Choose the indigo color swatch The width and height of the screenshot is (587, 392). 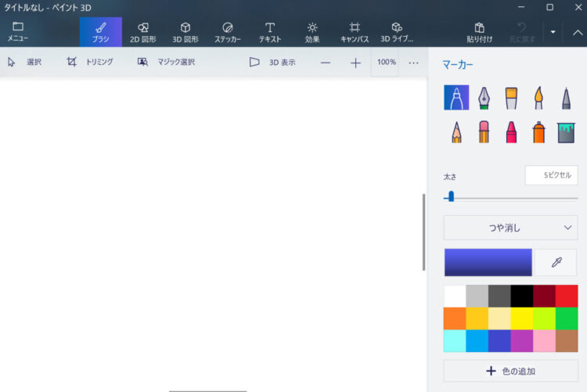(499, 341)
